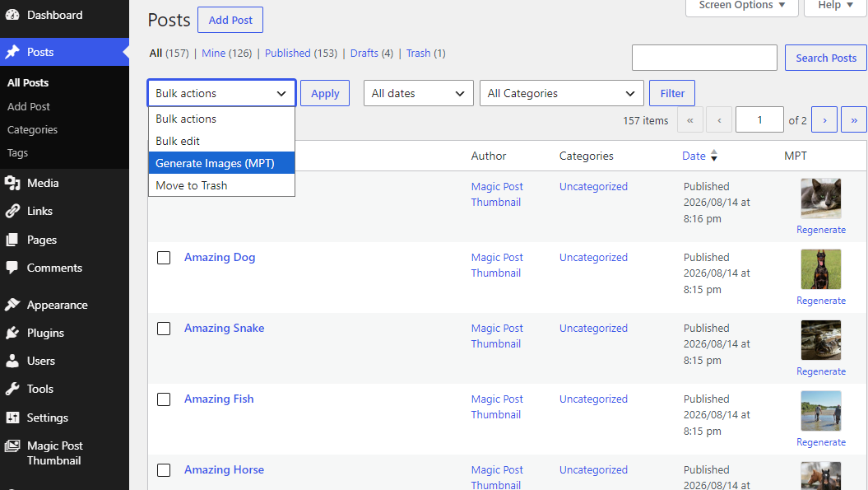Open the Amazing Snake post title

[224, 328]
